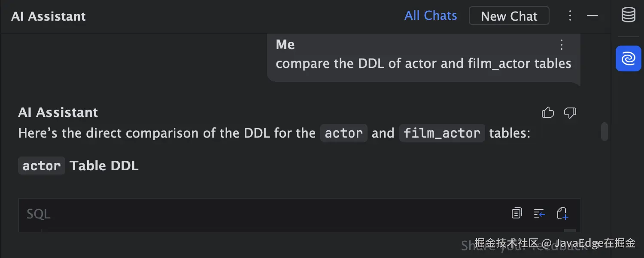Open the Database tool window icon
This screenshot has width=644, height=258.
[629, 15]
